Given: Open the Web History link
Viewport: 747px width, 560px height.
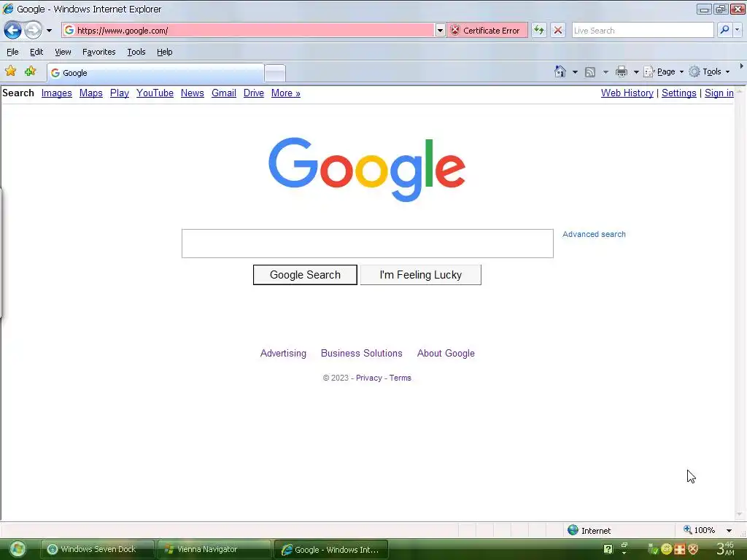Looking at the screenshot, I should [x=627, y=93].
